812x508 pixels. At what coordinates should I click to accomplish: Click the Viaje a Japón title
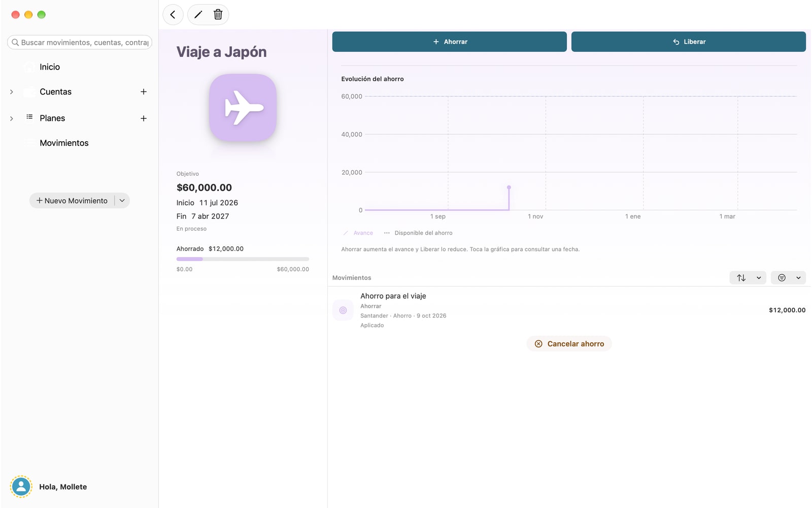click(x=222, y=52)
